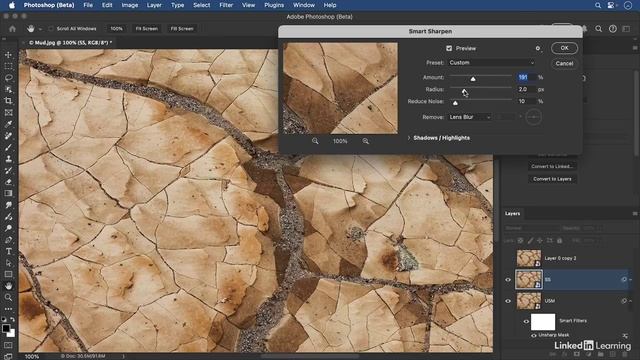Toggle Quick Mask mode icon
This screenshot has height=360, width=640.
[x=8, y=345]
